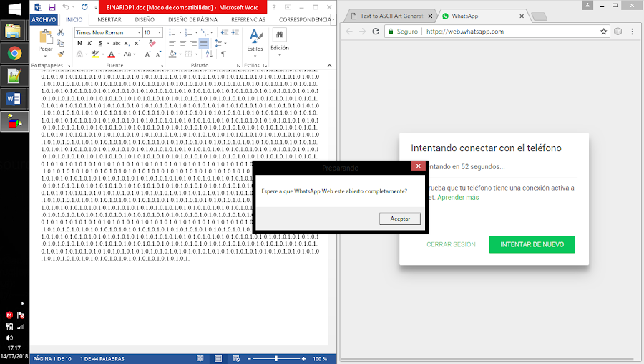Open the Chrome three-dot menu
The image size is (644, 364).
[632, 32]
